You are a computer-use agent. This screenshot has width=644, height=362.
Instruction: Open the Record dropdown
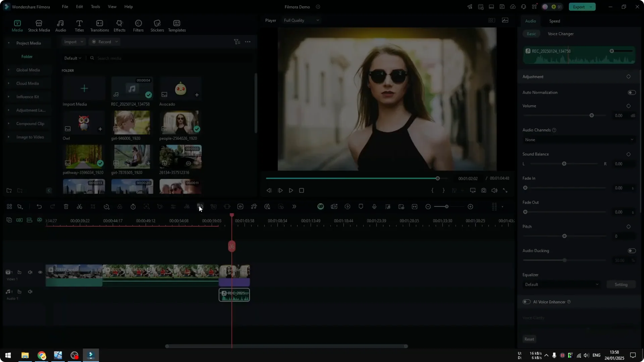(105, 42)
